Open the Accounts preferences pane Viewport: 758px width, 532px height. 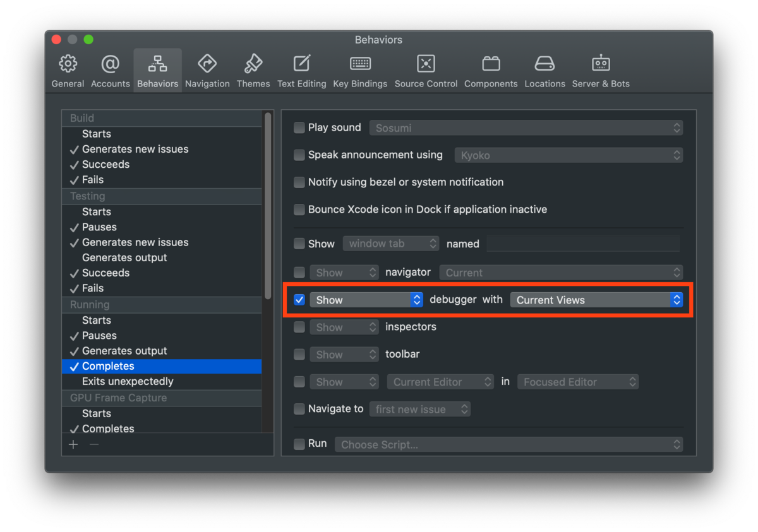pos(110,71)
